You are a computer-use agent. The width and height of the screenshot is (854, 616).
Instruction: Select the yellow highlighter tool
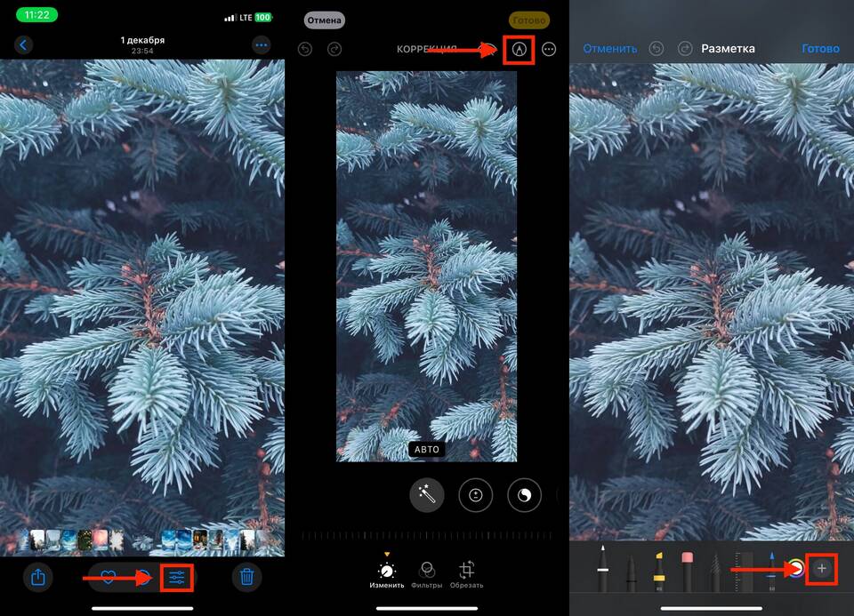click(659, 571)
